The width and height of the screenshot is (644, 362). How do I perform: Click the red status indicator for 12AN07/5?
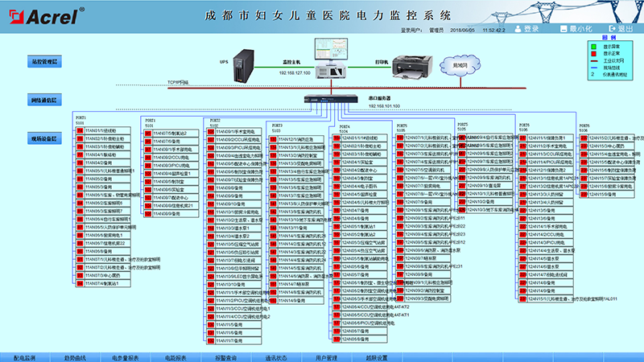tap(400, 170)
